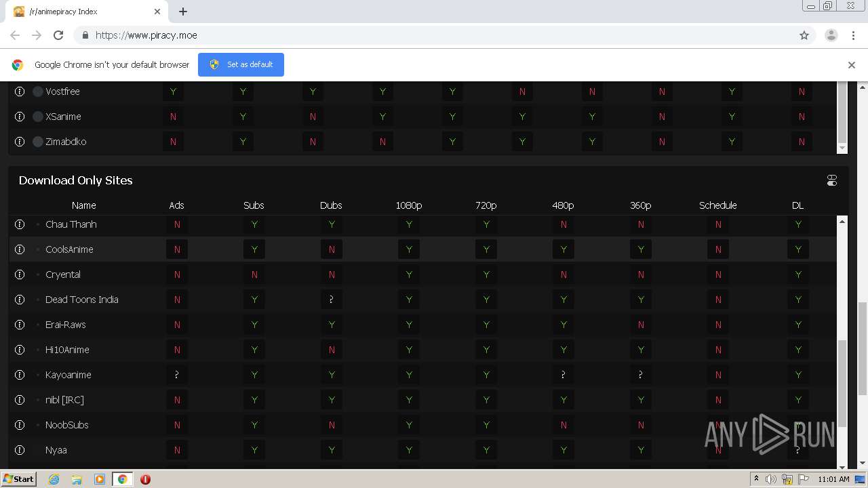
Task: Open the Dead Toons India link
Action: [82, 300]
